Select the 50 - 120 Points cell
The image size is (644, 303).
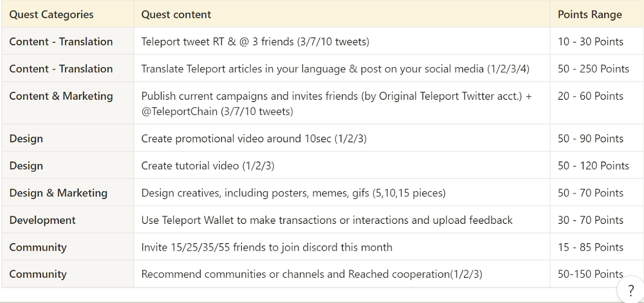(596, 166)
